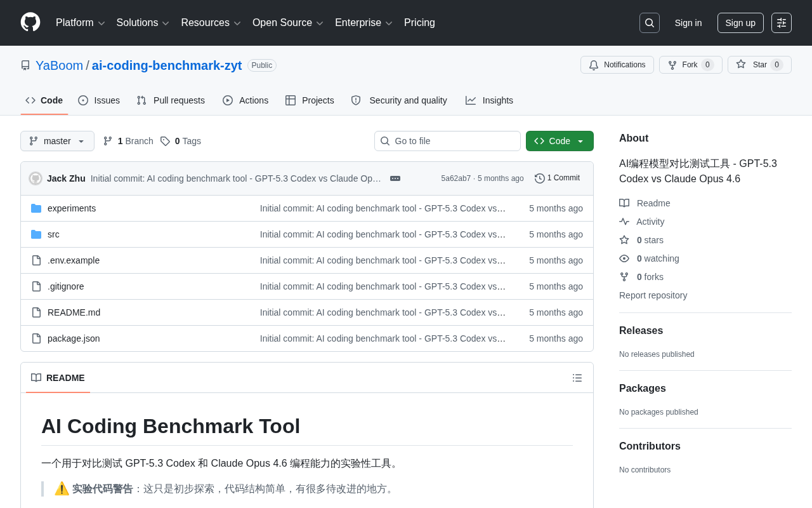This screenshot has height=508, width=812.
Task: View the 0 Tags link
Action: pos(181,141)
